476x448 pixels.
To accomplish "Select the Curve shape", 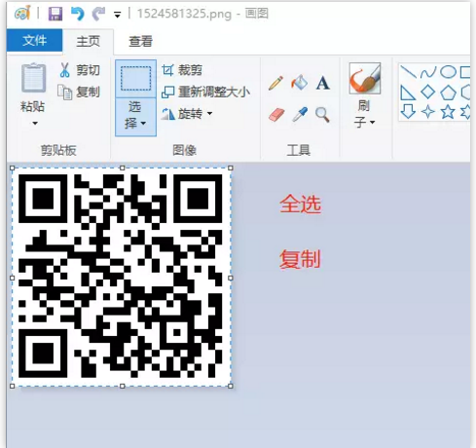I will (428, 72).
